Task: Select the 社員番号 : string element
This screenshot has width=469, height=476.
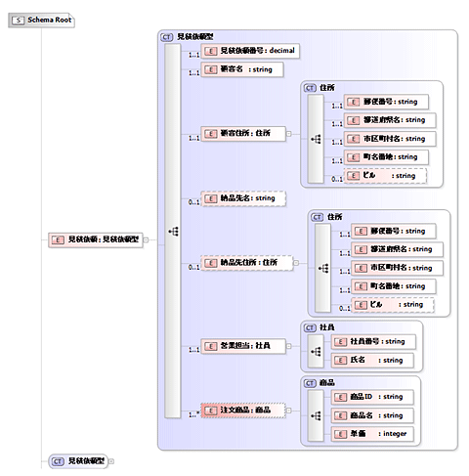Action: pyautogui.click(x=373, y=341)
